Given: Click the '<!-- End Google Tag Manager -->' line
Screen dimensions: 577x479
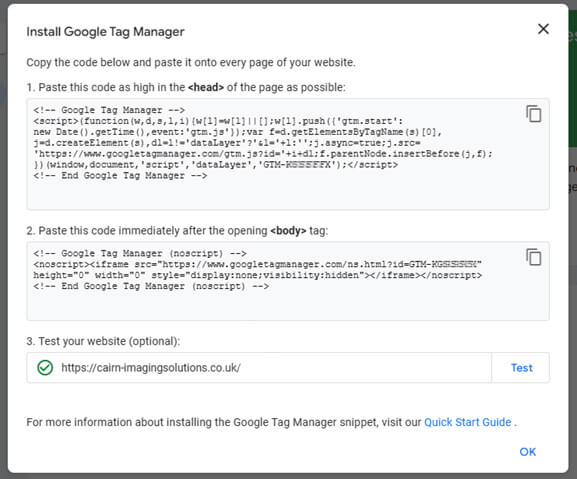Looking at the screenshot, I should pos(120,175).
